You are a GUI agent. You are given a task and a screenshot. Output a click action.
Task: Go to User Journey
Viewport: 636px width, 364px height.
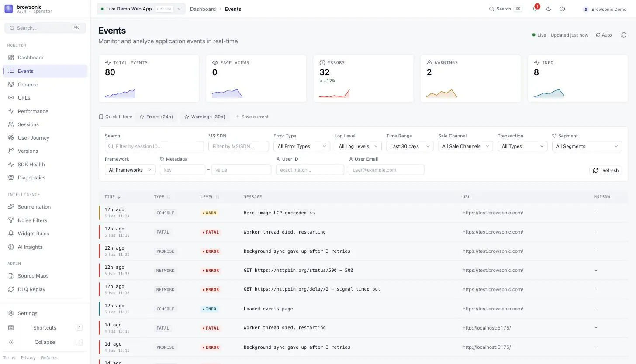coord(45,138)
